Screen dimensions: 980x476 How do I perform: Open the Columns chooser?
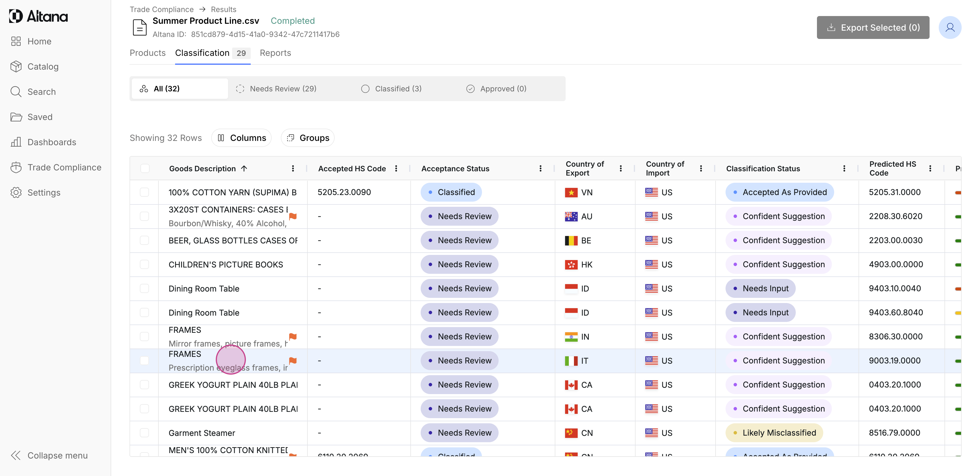click(241, 138)
